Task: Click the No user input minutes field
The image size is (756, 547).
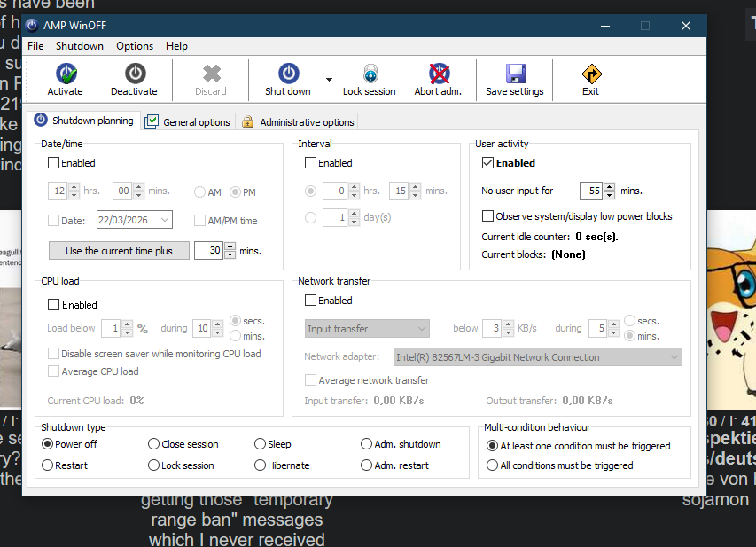Action: click(x=591, y=191)
